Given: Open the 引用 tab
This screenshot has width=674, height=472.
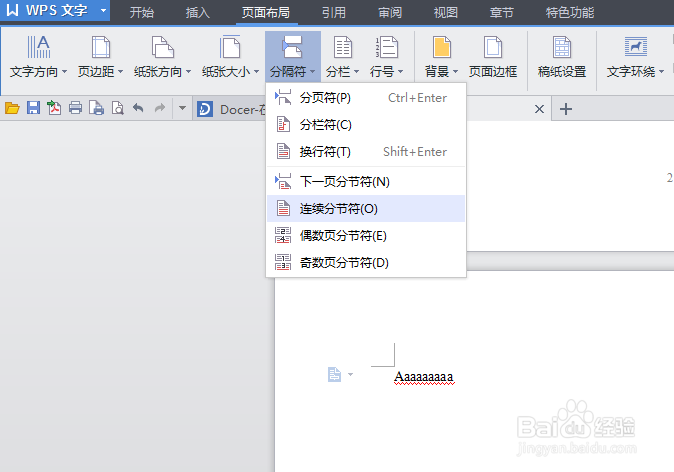Looking at the screenshot, I should coord(334,12).
